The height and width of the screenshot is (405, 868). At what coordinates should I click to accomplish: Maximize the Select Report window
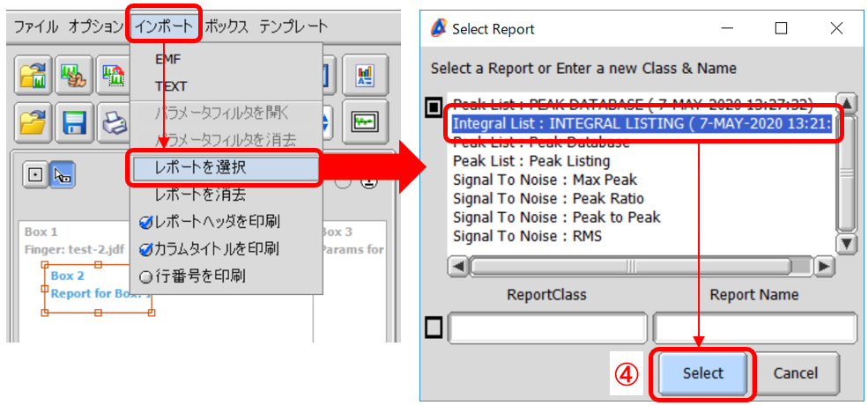(x=781, y=29)
